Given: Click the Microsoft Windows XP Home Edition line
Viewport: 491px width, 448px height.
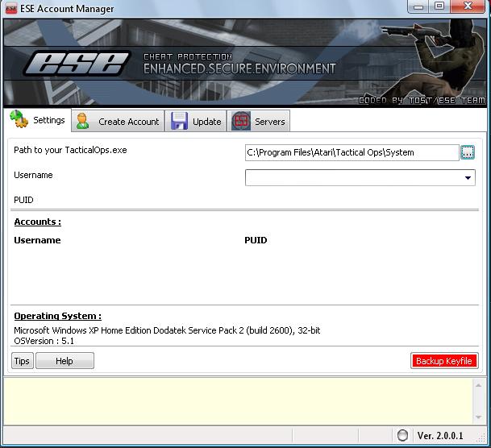Looking at the screenshot, I should tap(167, 330).
